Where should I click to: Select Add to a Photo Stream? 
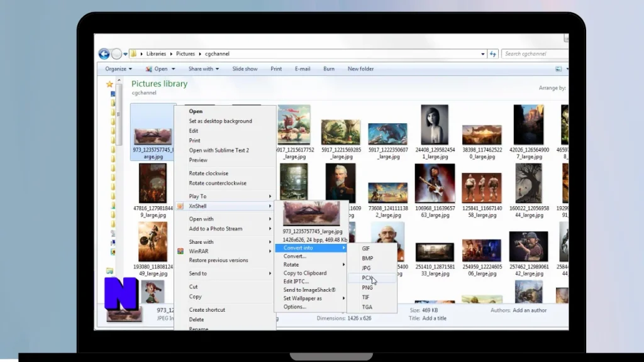[x=216, y=229]
